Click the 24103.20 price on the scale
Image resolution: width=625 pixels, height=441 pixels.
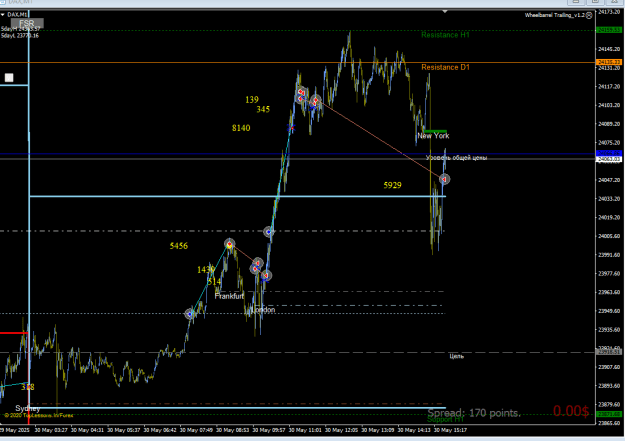click(609, 105)
